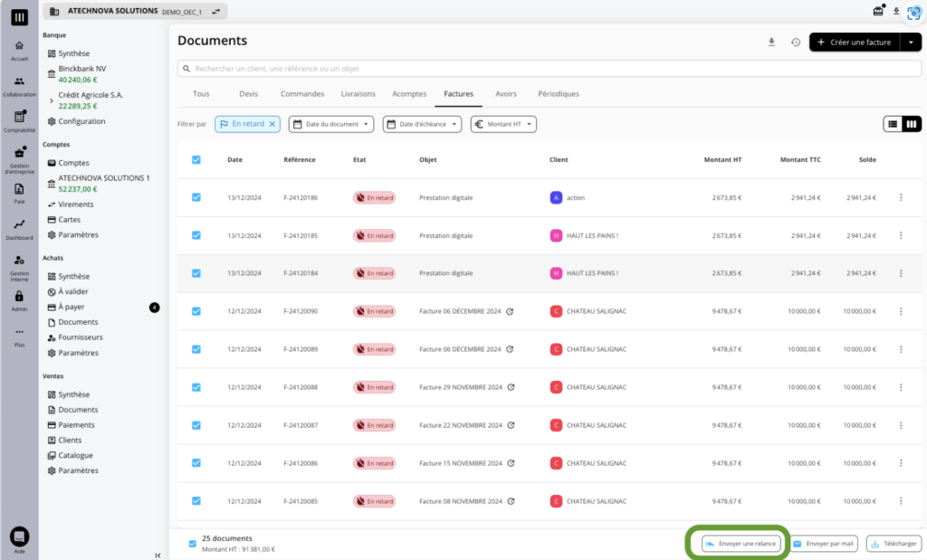
Task: Switch to column view layout
Action: [912, 124]
